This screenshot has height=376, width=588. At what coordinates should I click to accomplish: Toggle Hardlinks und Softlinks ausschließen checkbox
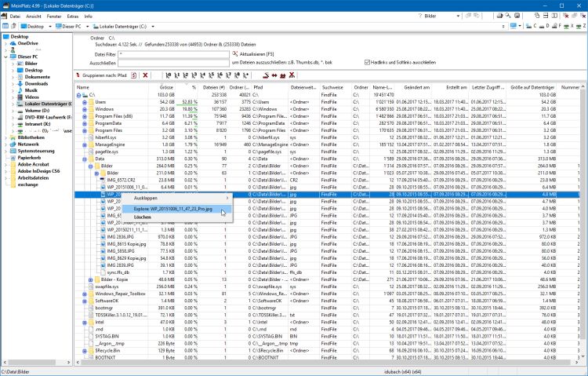[368, 62]
